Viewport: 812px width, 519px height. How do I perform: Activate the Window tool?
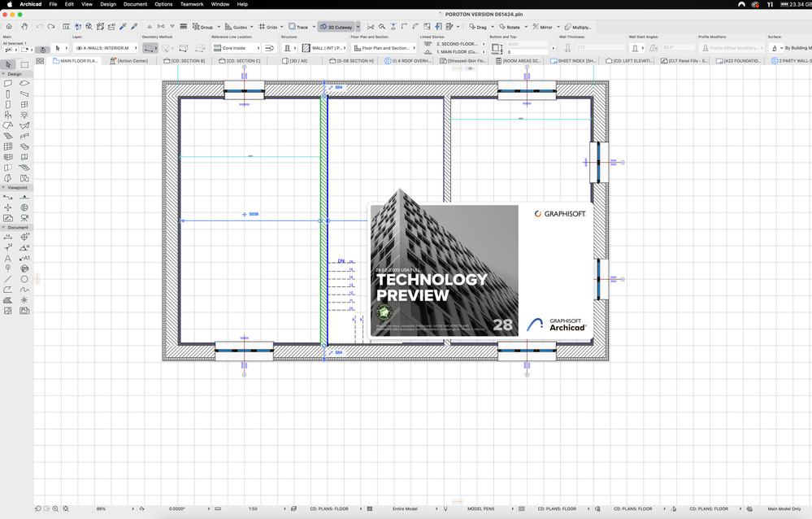(24, 104)
